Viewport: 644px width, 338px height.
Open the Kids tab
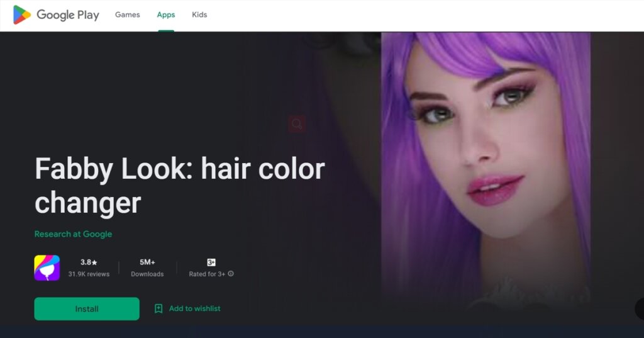click(199, 15)
